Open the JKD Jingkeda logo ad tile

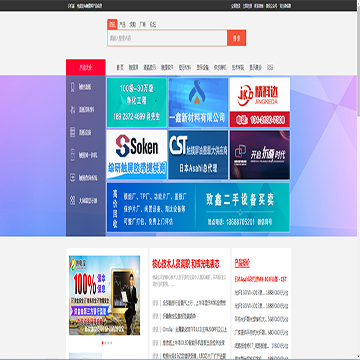point(260,102)
